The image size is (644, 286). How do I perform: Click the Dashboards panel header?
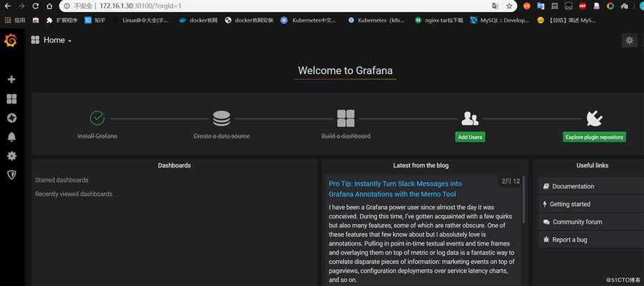174,165
